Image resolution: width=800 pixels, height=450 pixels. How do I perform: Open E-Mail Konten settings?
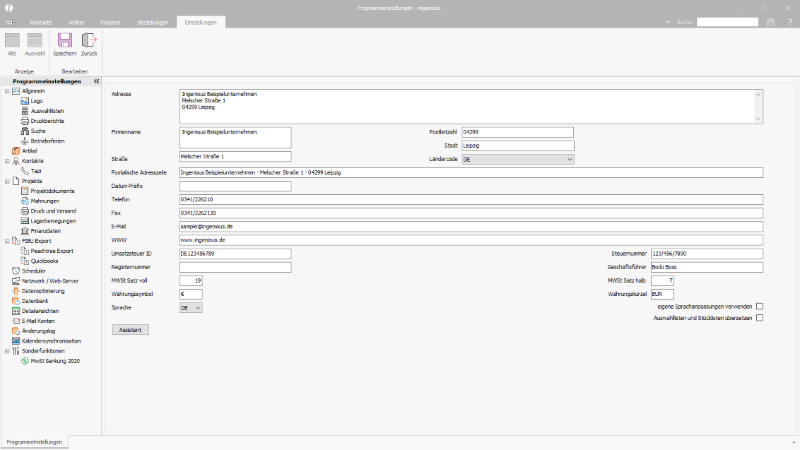click(38, 321)
